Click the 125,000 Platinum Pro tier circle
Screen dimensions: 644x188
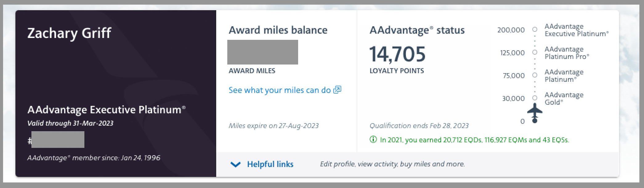click(x=535, y=52)
